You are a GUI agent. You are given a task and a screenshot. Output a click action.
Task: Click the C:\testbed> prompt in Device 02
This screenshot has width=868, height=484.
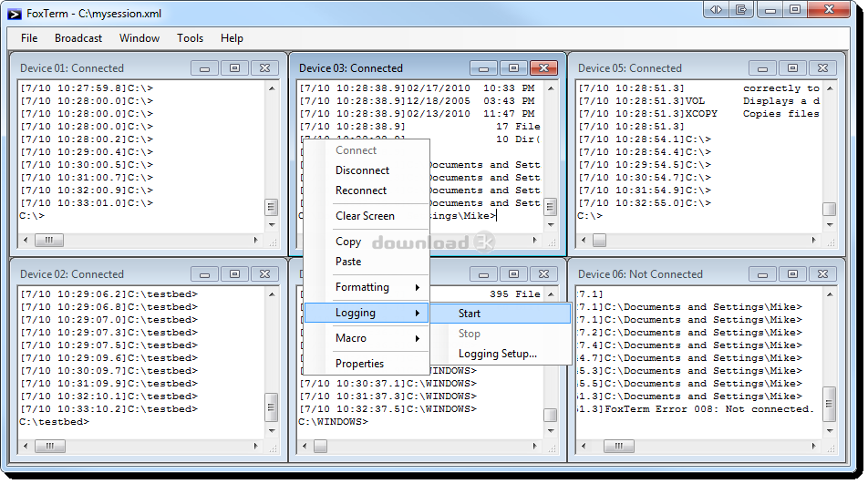[54, 422]
